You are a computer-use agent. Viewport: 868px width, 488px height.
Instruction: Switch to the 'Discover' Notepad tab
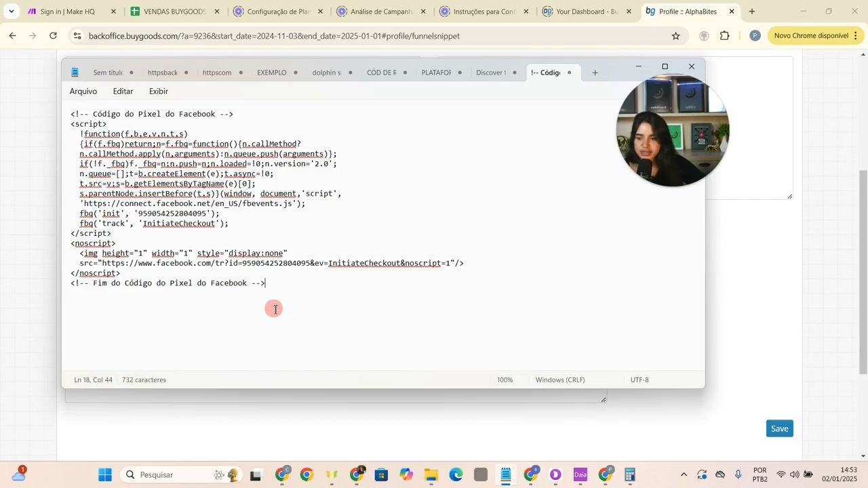pos(491,73)
